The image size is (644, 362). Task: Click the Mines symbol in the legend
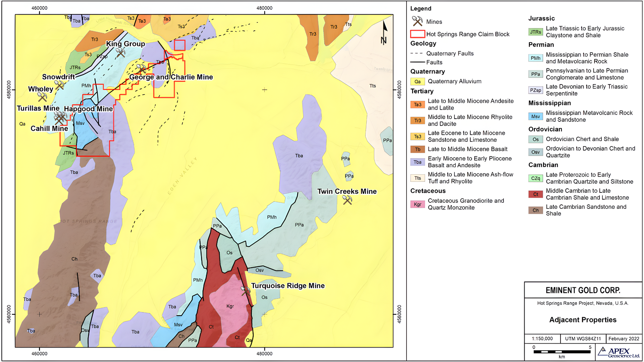coord(417,21)
